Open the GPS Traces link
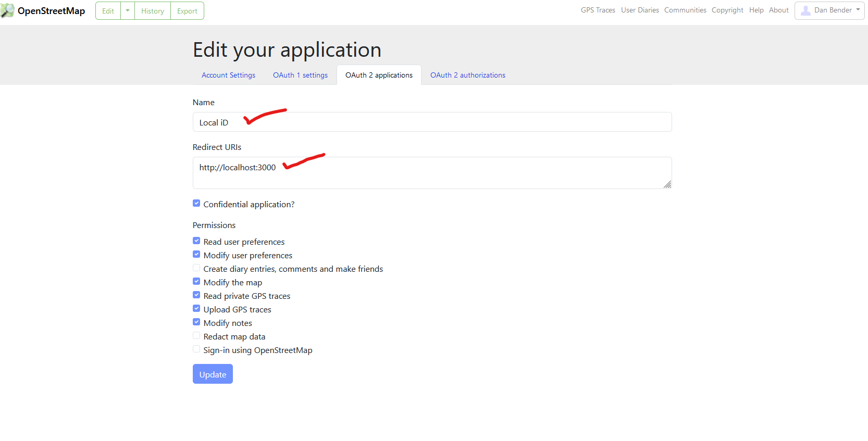The height and width of the screenshot is (441, 868). click(x=598, y=10)
